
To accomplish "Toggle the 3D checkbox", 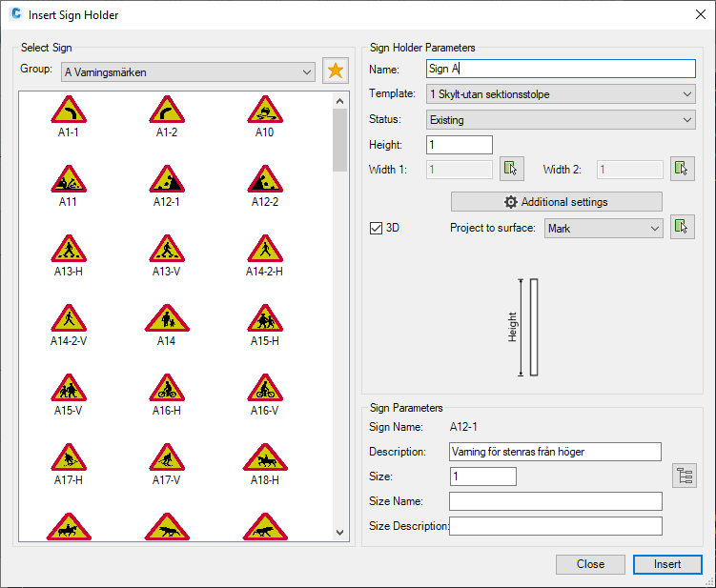I will [376, 228].
